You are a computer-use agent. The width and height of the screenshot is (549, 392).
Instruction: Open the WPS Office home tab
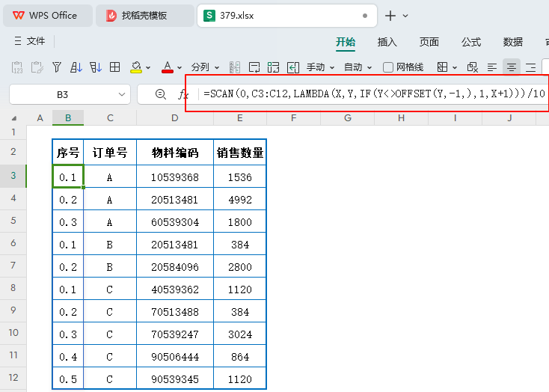click(x=48, y=16)
